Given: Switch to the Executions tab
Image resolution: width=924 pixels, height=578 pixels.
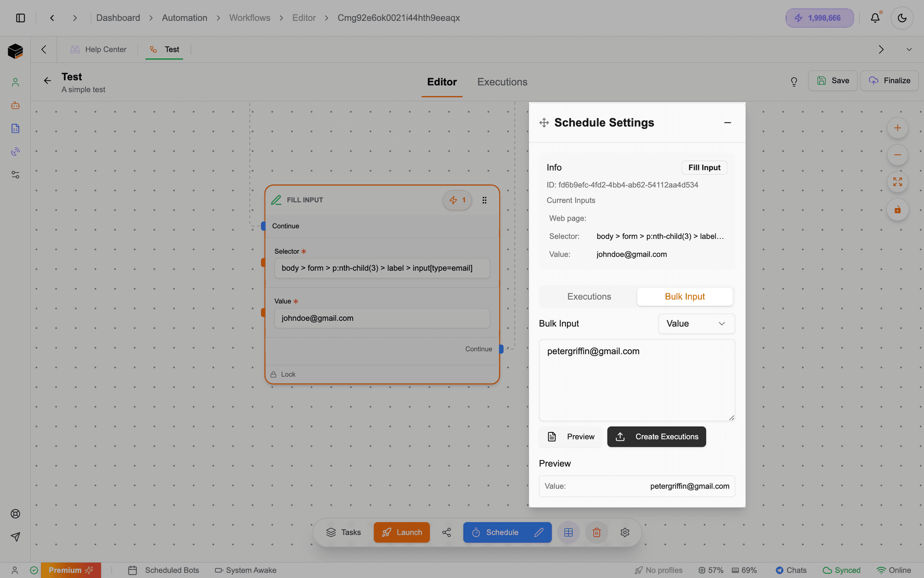Looking at the screenshot, I should (x=502, y=82).
